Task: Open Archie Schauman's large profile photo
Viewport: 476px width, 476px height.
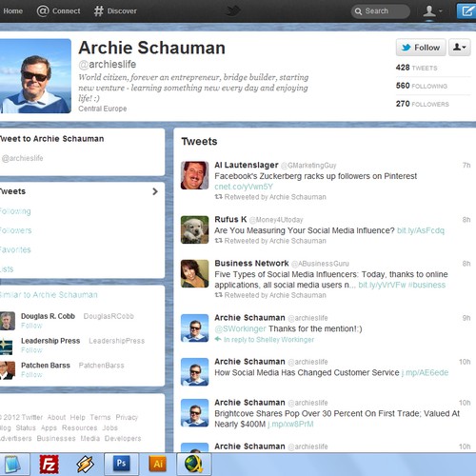Action: 35,76
